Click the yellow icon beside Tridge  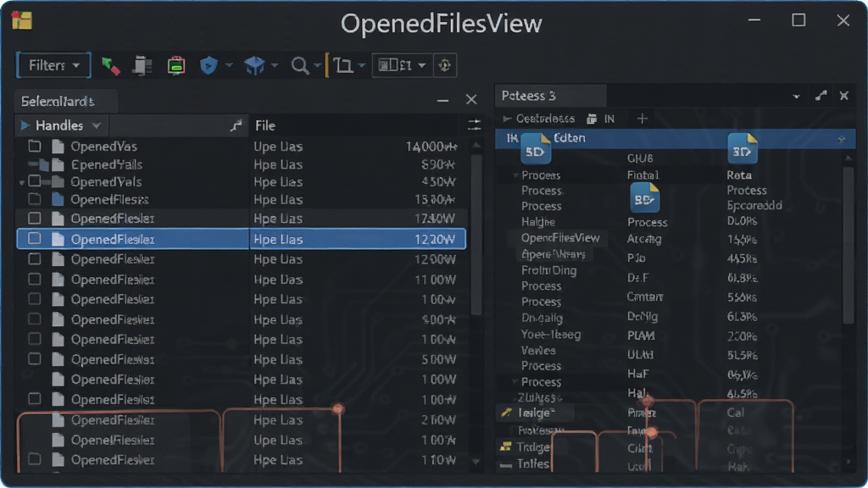505,446
